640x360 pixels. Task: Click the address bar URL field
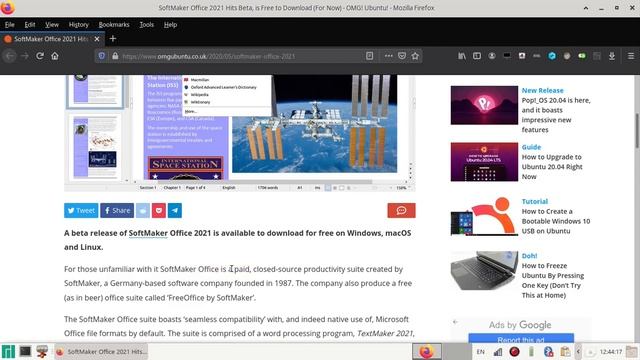(x=241, y=56)
